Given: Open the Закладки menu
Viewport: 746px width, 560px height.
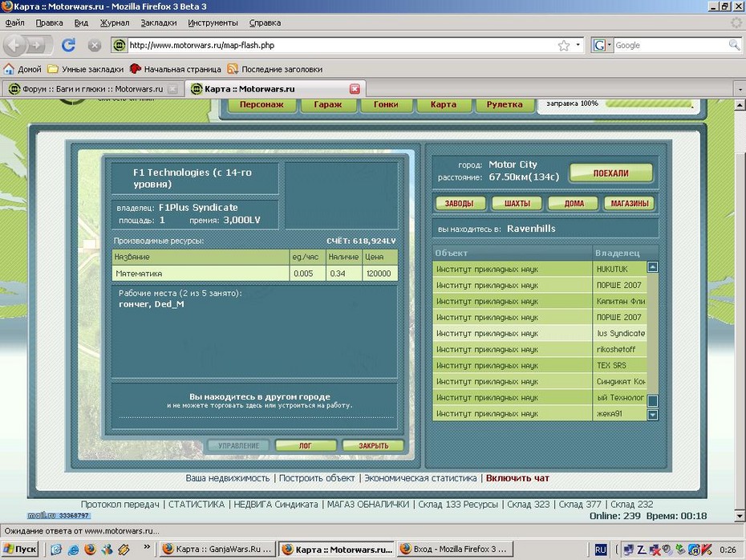Looking at the screenshot, I should coord(159,22).
